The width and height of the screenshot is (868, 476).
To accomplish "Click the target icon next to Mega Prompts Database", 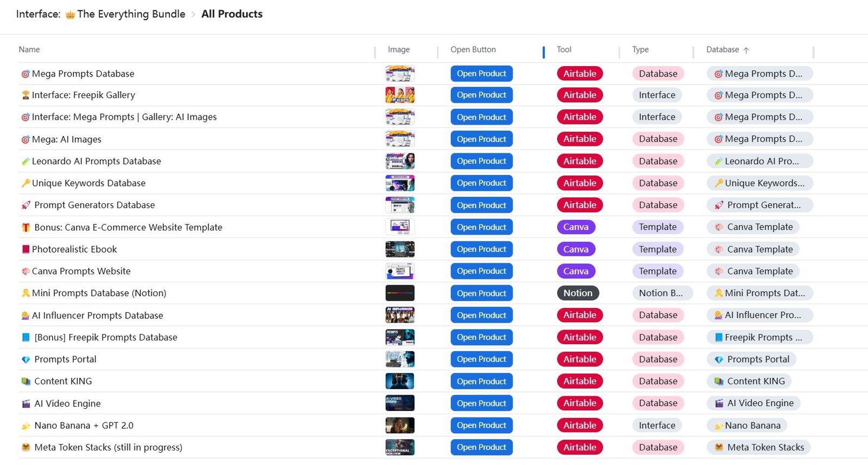I will 25,74.
